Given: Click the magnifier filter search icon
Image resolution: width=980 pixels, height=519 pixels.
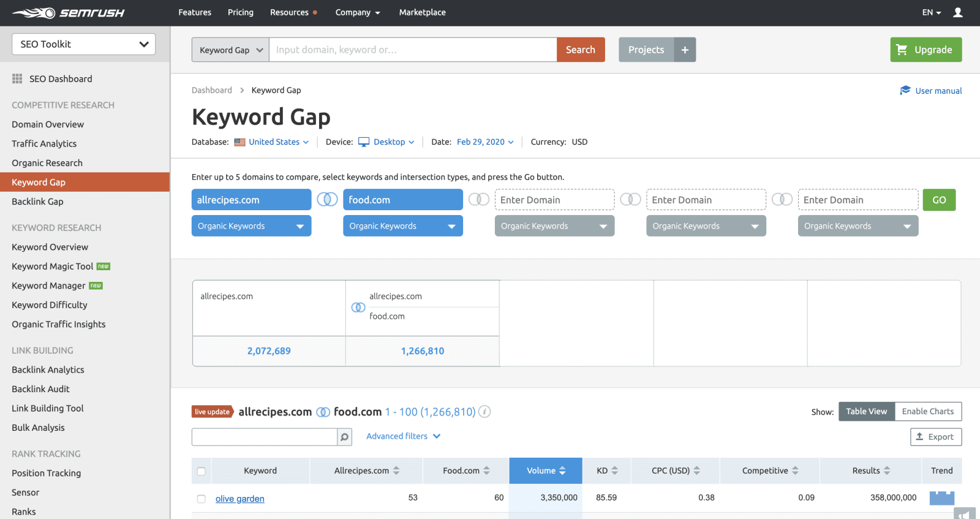Looking at the screenshot, I should (345, 437).
